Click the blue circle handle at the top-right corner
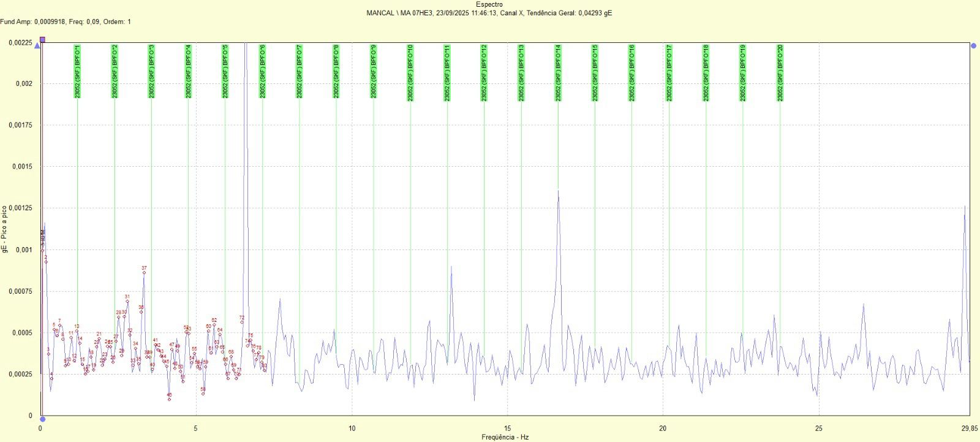Screen dimensions: 980x442 [974, 46]
